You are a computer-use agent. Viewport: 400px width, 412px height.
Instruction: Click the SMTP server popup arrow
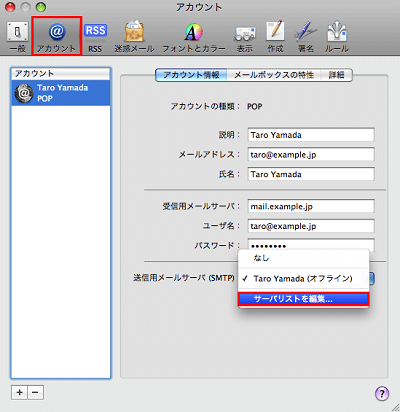(x=372, y=278)
